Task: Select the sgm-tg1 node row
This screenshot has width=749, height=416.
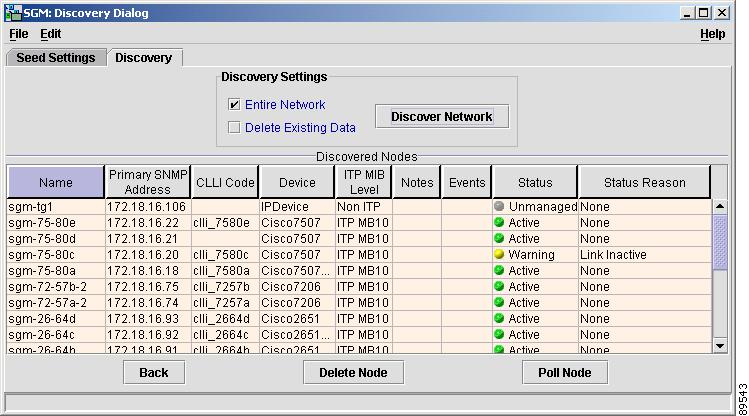Action: 359,206
